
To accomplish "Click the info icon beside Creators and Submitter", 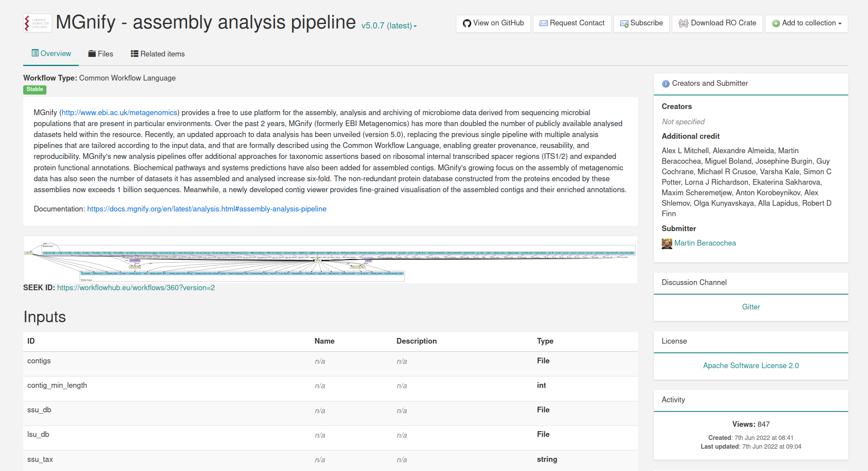I will [x=666, y=84].
